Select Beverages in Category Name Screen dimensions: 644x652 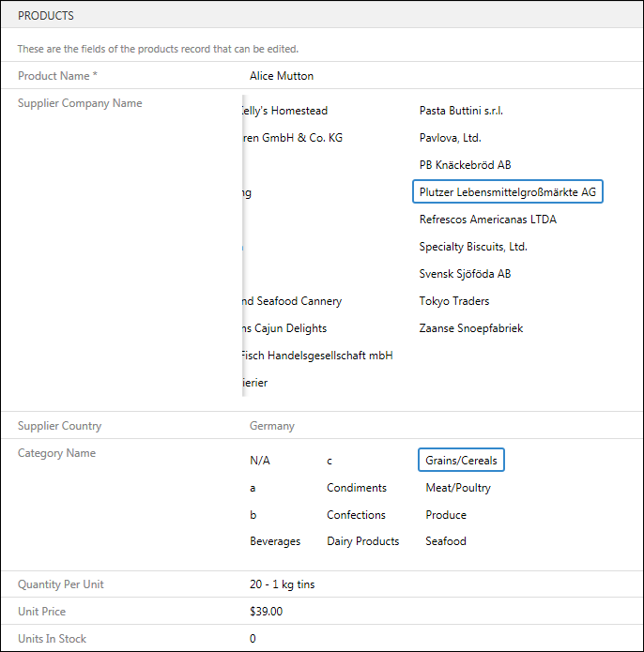point(275,541)
